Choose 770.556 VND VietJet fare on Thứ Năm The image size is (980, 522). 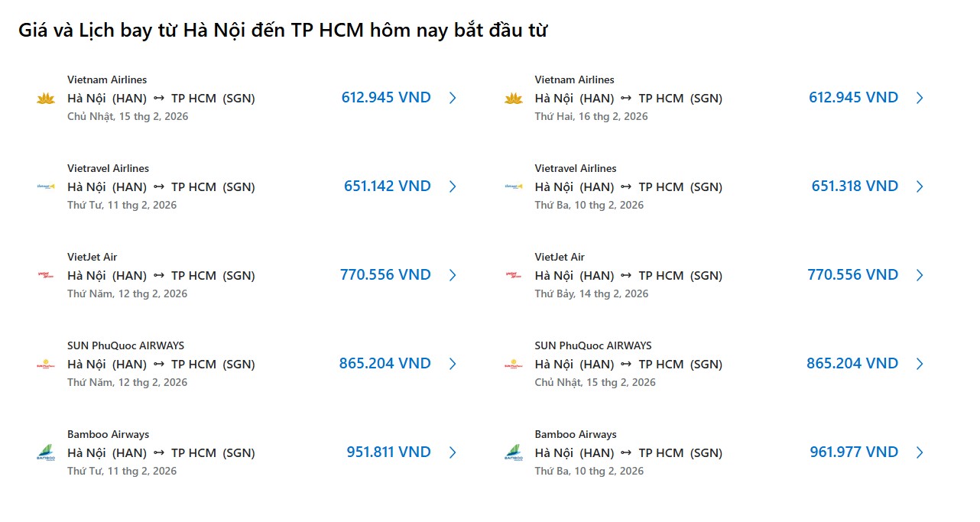[x=385, y=275]
